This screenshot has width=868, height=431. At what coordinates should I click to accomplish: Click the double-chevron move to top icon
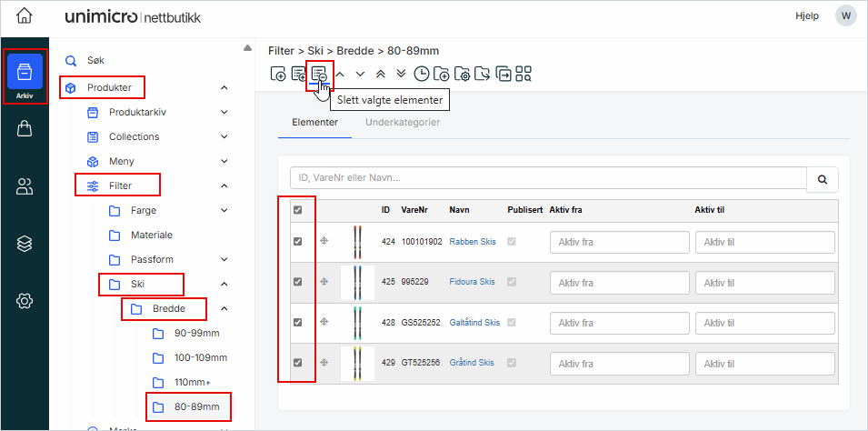[x=381, y=74]
